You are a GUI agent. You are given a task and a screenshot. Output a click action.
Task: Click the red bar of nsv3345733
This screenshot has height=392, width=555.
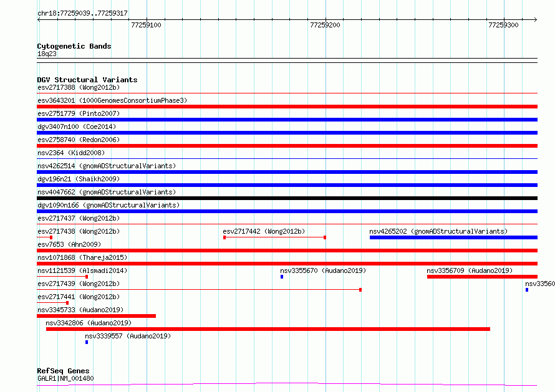click(96, 316)
